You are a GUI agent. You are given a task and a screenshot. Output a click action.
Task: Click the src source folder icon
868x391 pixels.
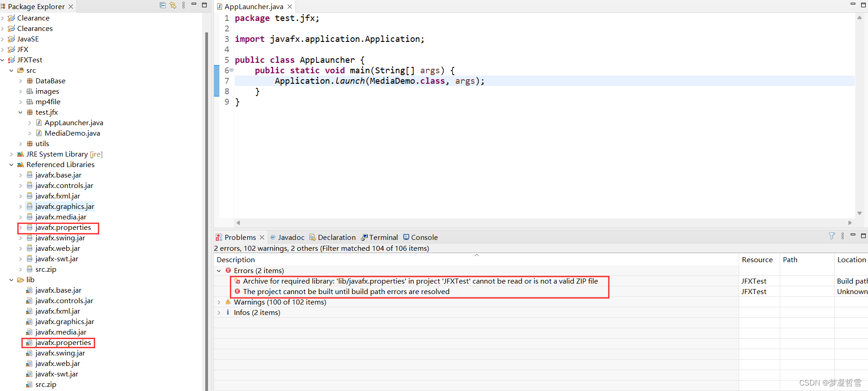[x=20, y=70]
